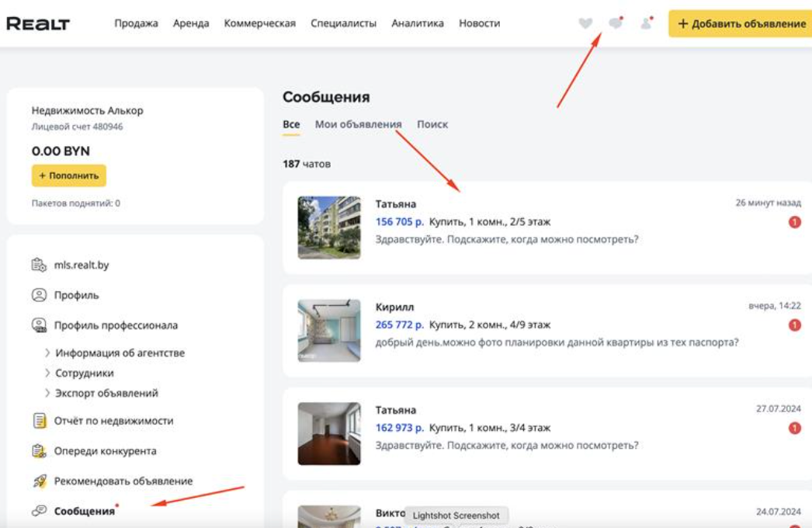
Task: Open the room thumbnail in Кирилл chat
Action: [x=329, y=331]
